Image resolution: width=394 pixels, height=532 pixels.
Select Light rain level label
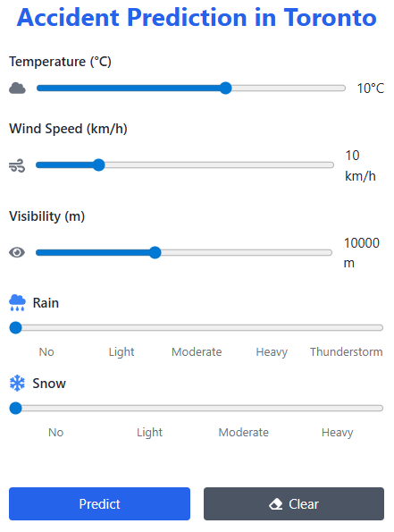coord(122,352)
